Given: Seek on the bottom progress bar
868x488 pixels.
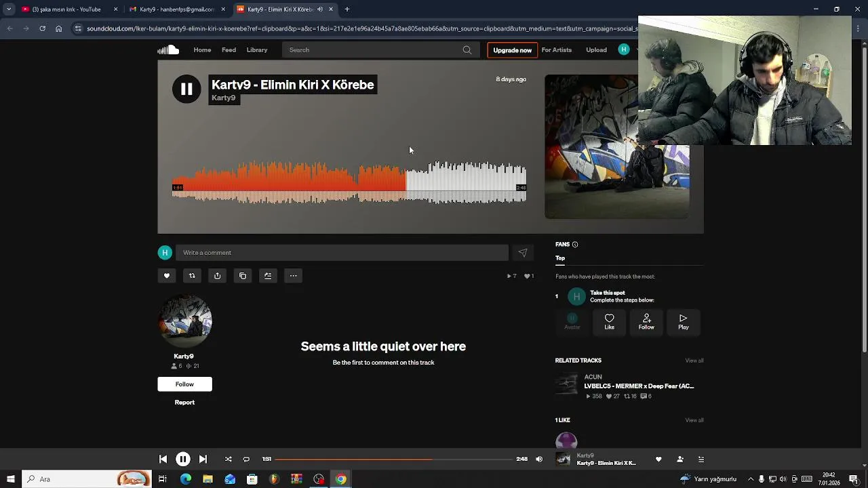Looking at the screenshot, I should 393,459.
